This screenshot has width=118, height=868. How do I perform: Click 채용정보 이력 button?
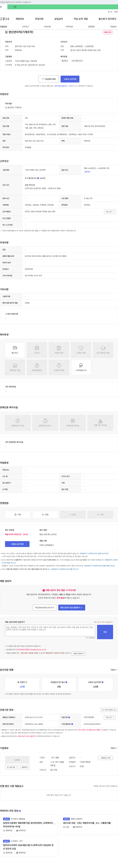pyautogui.click(x=105, y=758)
